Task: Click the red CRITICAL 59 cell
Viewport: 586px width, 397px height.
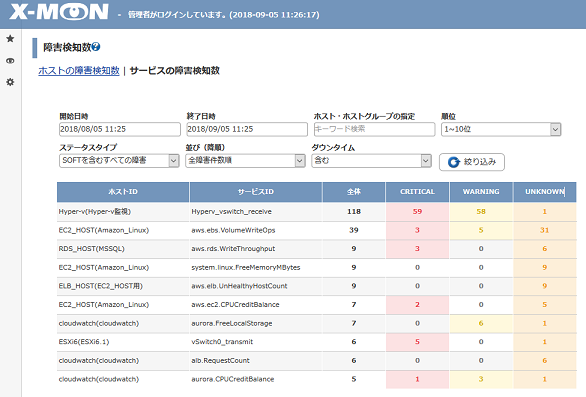Action: click(x=417, y=212)
